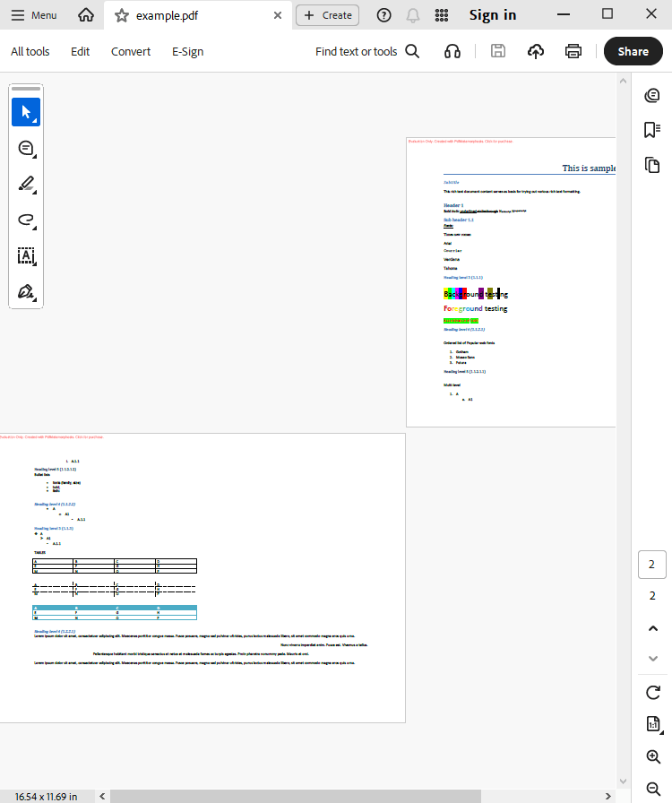
Task: Choose the Fill and sign pen tool
Action: (x=26, y=292)
